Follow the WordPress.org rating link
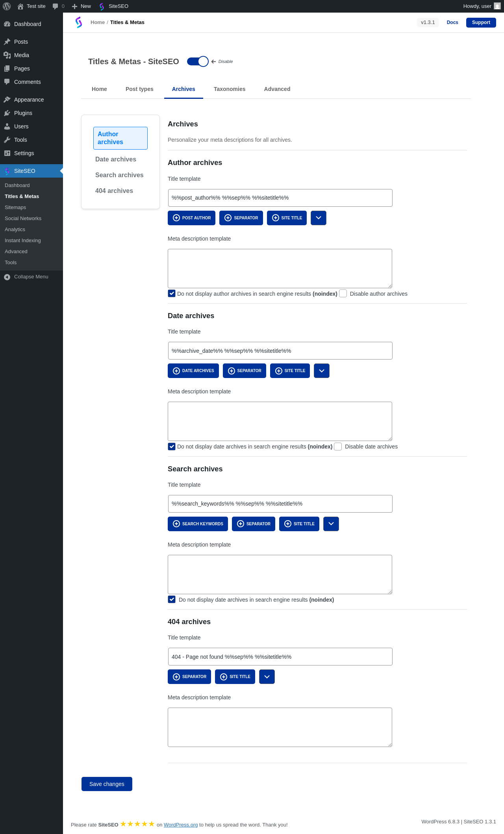Image resolution: width=504 pixels, height=834 pixels. click(181, 825)
